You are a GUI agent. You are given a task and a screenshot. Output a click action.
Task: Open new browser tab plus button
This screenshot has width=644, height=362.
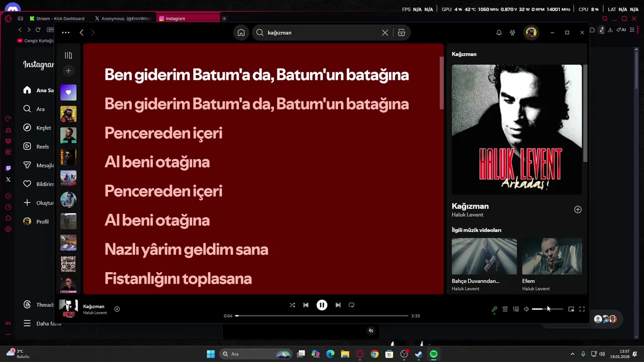coord(224,19)
